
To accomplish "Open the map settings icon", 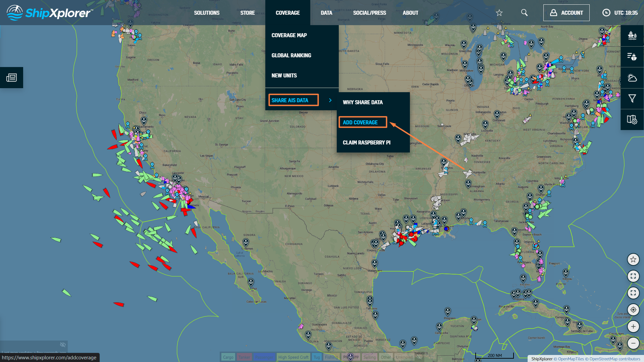I will (x=632, y=119).
